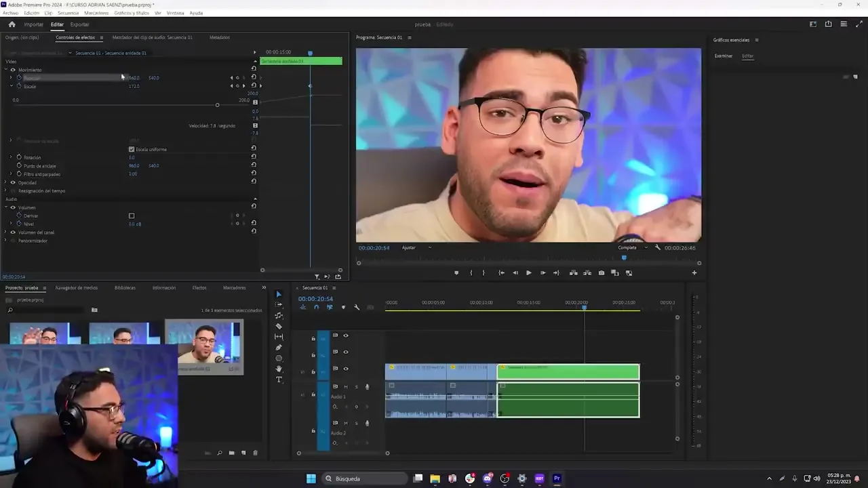Viewport: 868px width, 488px height.
Task: Toggle the Movimiento effect visibility eye
Action: point(13,70)
